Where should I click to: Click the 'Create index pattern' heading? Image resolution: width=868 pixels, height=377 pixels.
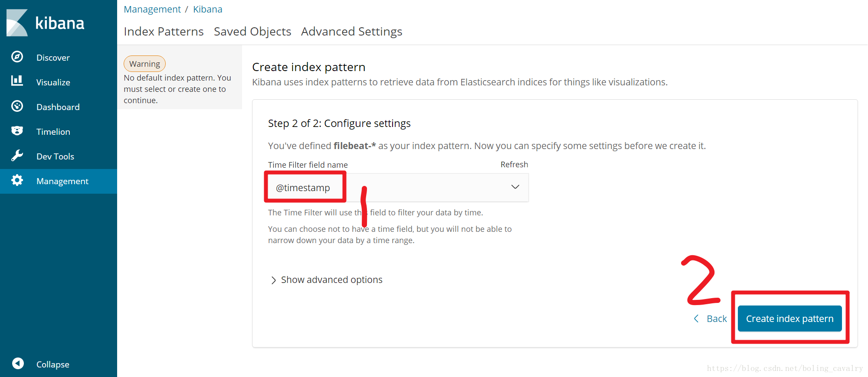point(308,67)
